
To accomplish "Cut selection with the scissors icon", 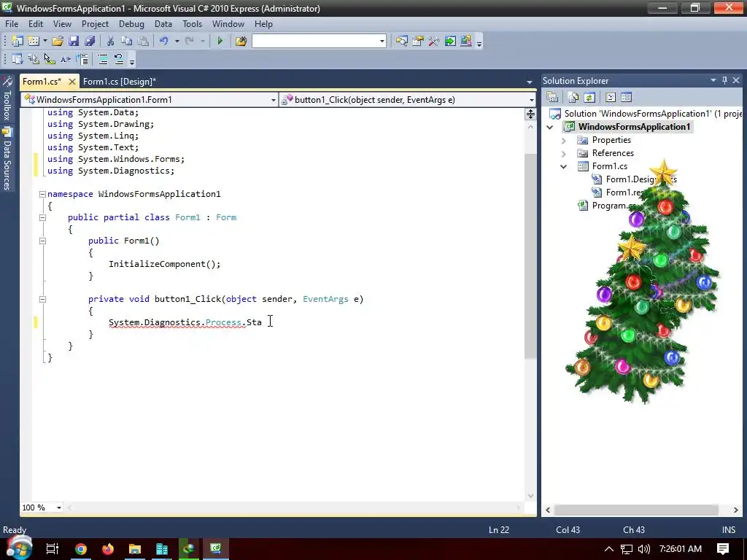I will pos(110,41).
